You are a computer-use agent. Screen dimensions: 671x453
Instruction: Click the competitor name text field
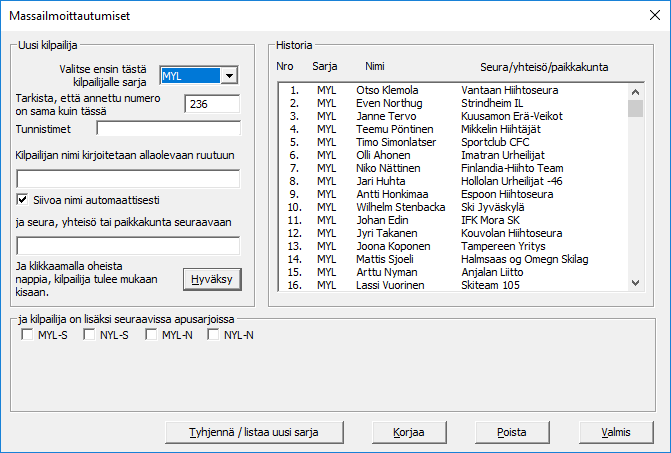128,179
